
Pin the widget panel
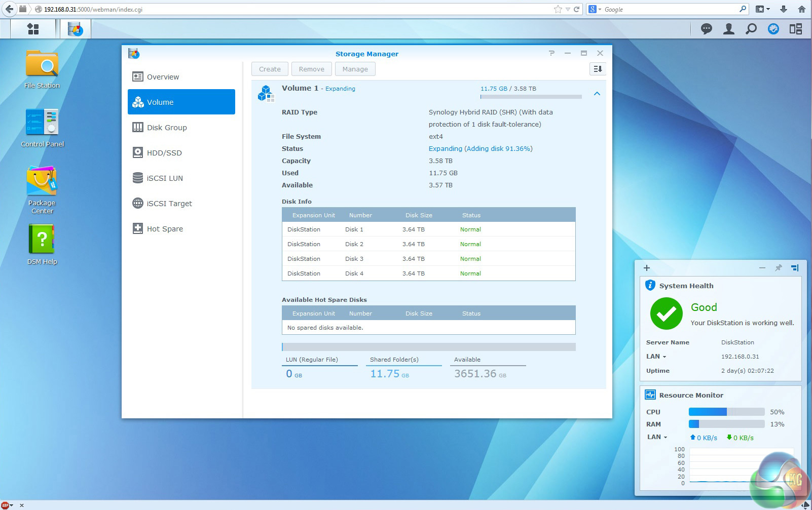click(778, 268)
